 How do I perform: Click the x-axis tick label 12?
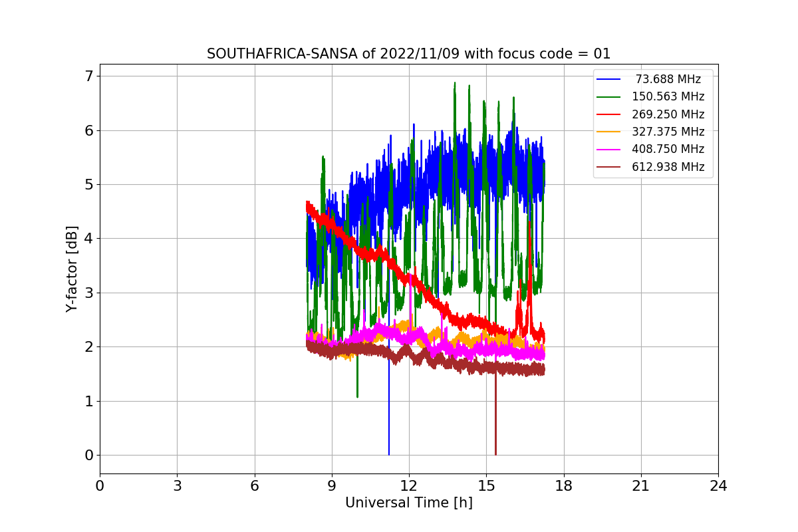click(409, 485)
